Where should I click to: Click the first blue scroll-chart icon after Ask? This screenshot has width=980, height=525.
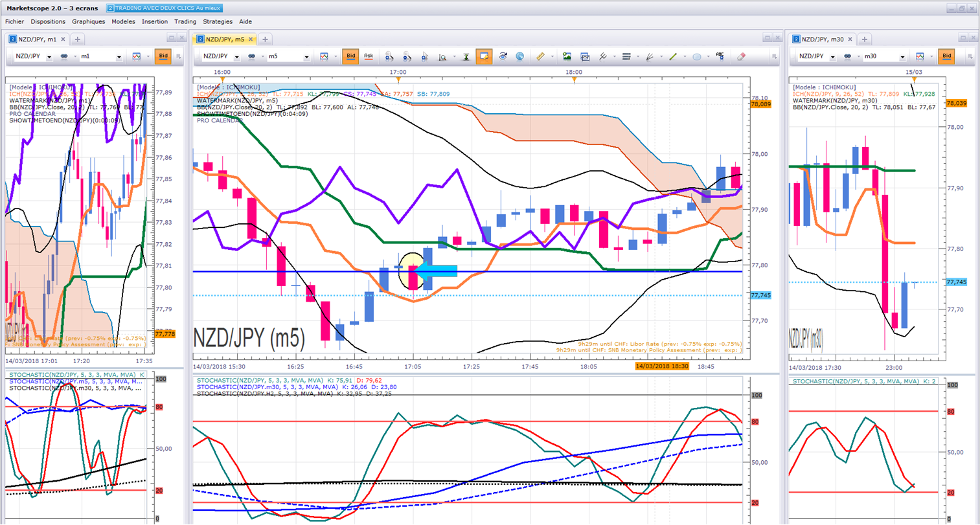389,56
